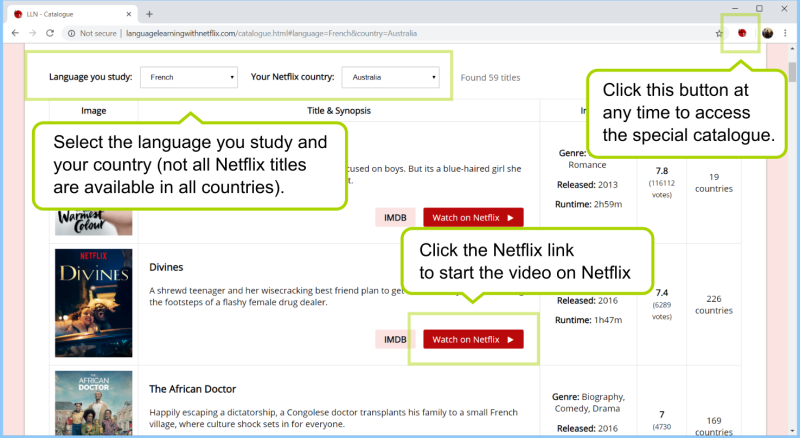This screenshot has height=438, width=800.
Task: Click the scrollbar up arrow
Action: 792,49
